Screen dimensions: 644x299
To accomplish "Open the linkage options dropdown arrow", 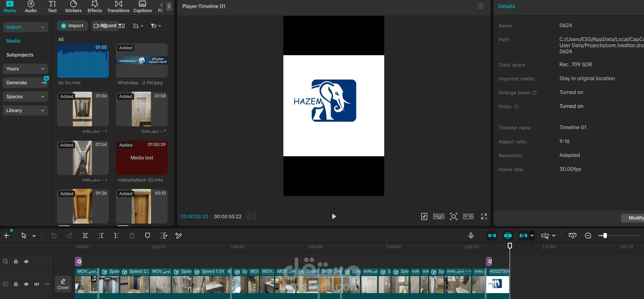I will pyautogui.click(x=532, y=235).
